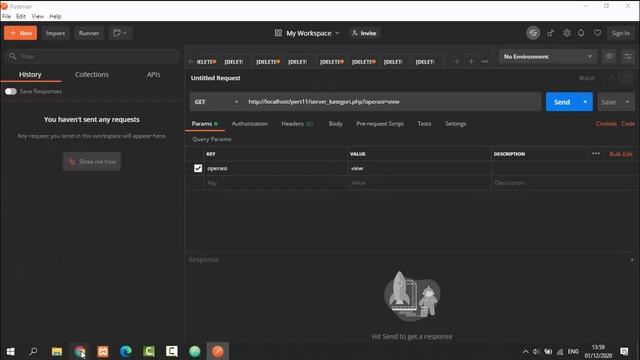Open the tab options ellipsis next to the plus
Viewport: 640px width, 360px height.
(485, 62)
